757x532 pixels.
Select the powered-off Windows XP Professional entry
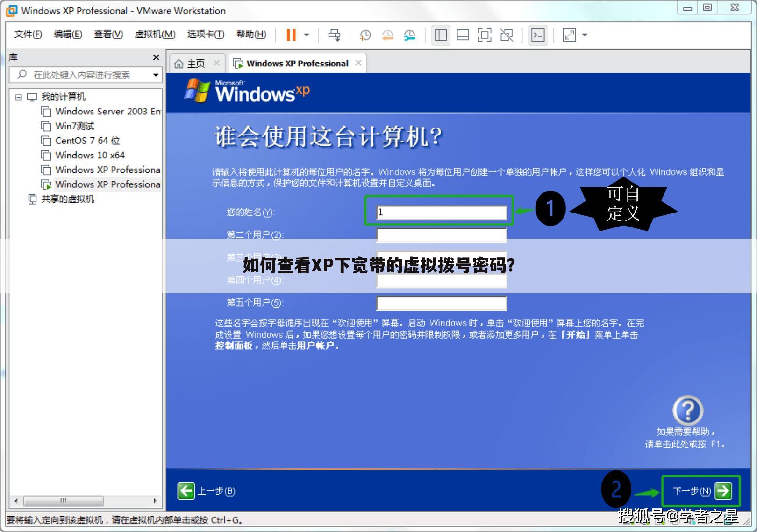pos(101,170)
